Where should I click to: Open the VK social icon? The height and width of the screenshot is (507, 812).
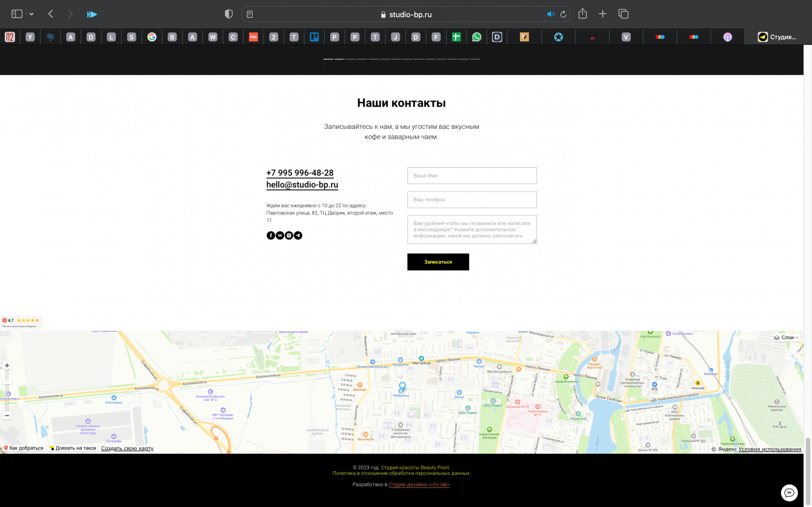[280, 236]
